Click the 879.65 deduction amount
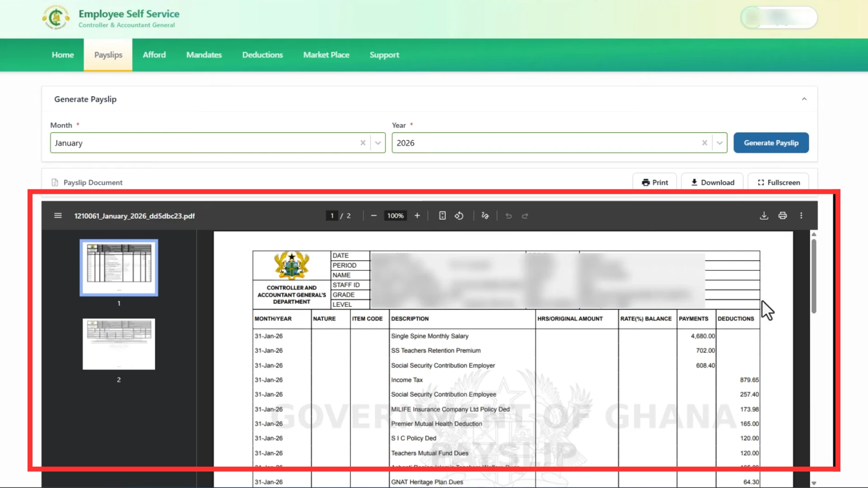Viewport: 868px width, 488px height. (749, 380)
